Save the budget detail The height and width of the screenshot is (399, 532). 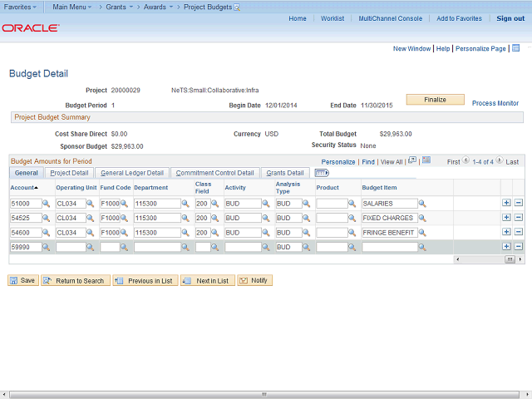click(23, 281)
